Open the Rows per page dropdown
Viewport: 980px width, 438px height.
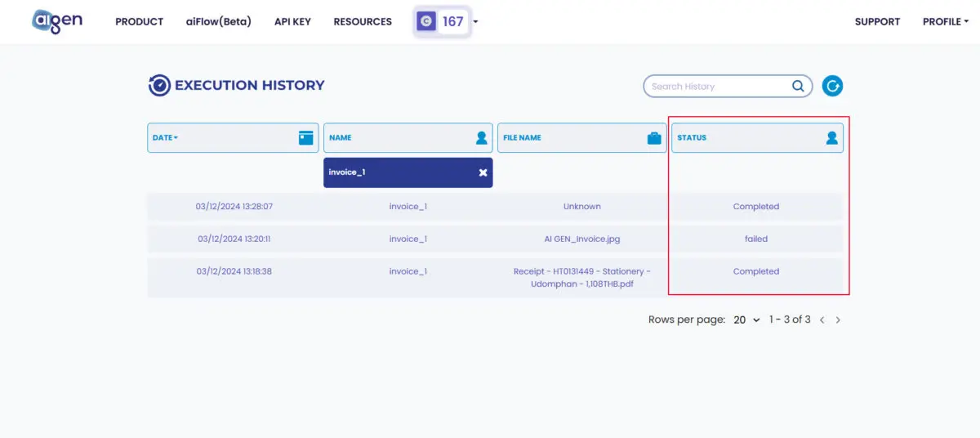(x=746, y=320)
